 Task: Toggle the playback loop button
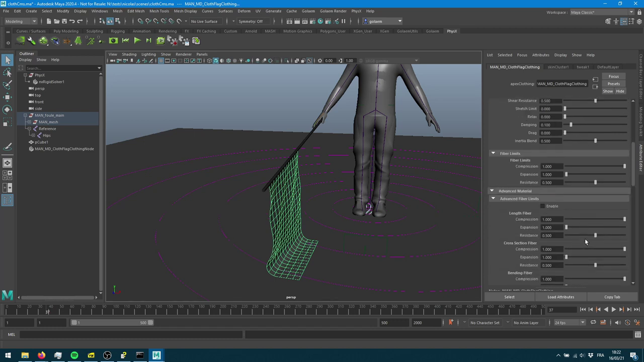(x=593, y=322)
